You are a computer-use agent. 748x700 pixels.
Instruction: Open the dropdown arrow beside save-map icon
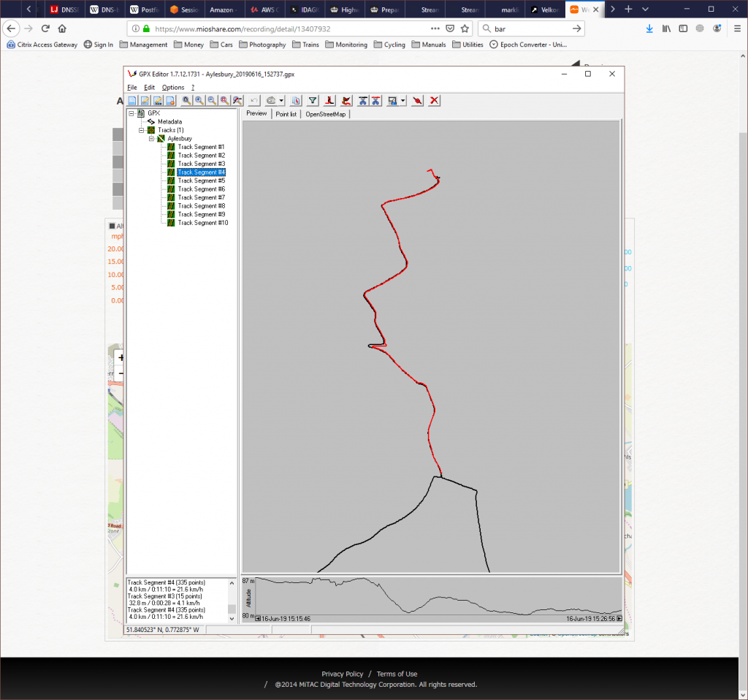pyautogui.click(x=403, y=101)
